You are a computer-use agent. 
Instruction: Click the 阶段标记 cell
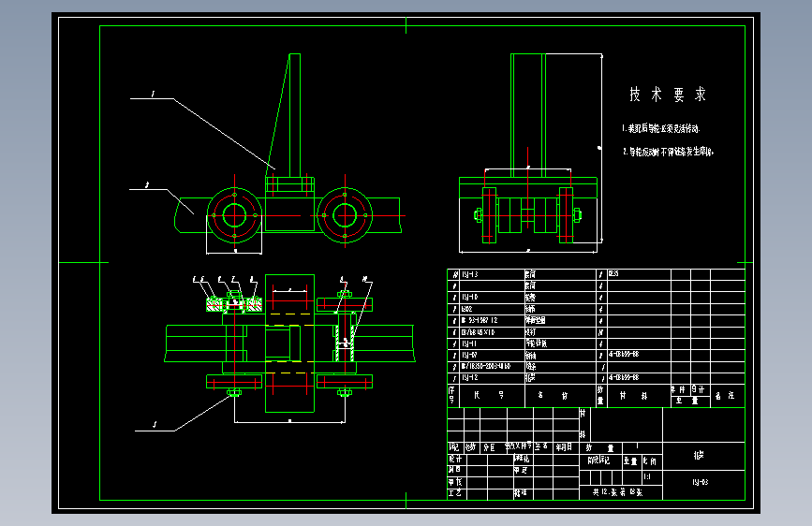tap(598, 460)
